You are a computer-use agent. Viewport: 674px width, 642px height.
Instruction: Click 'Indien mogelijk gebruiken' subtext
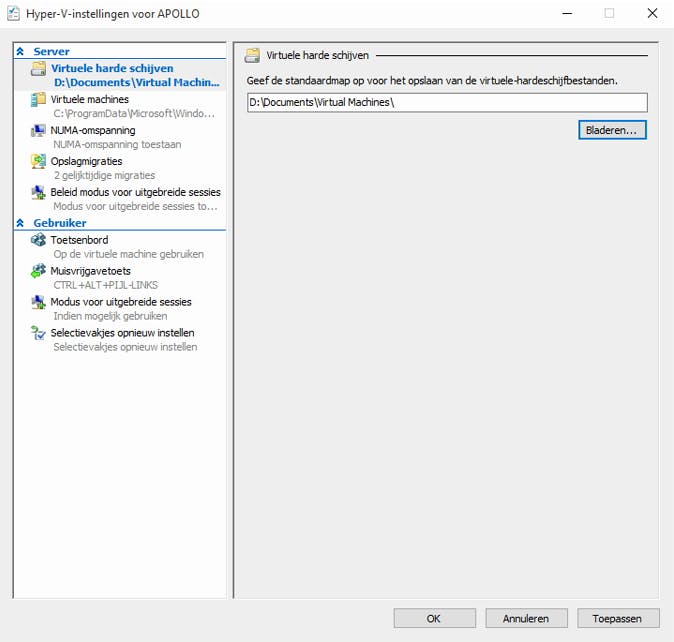(110, 316)
